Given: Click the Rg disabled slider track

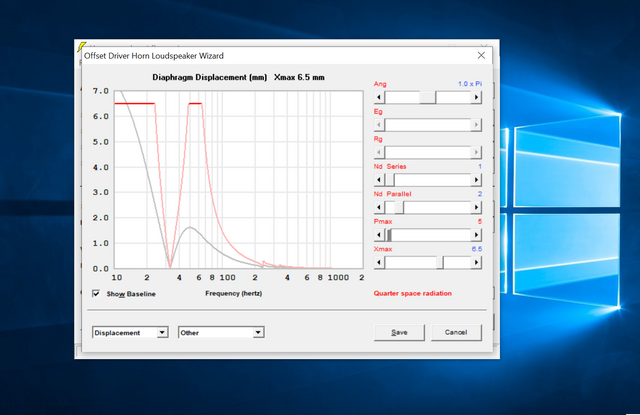Looking at the screenshot, I should pos(428,152).
